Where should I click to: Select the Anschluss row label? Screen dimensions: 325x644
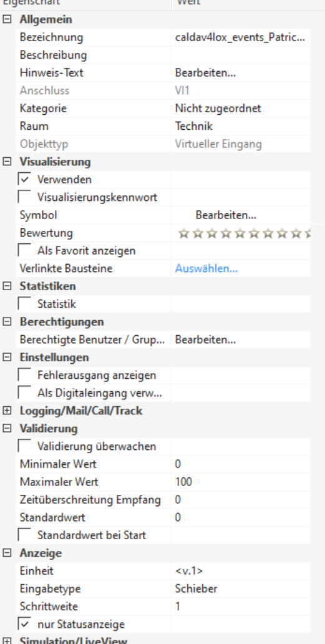point(44,90)
